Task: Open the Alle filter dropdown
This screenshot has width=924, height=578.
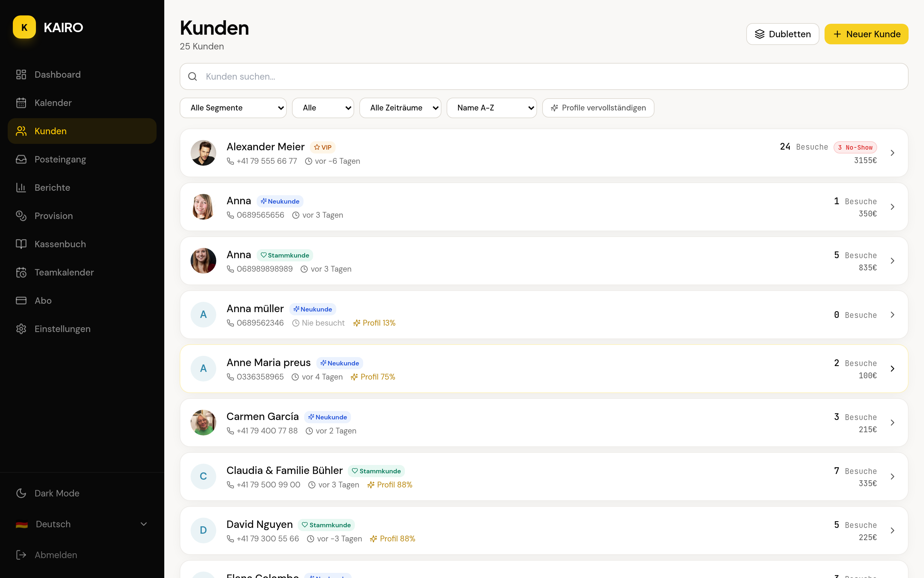Action: click(323, 108)
